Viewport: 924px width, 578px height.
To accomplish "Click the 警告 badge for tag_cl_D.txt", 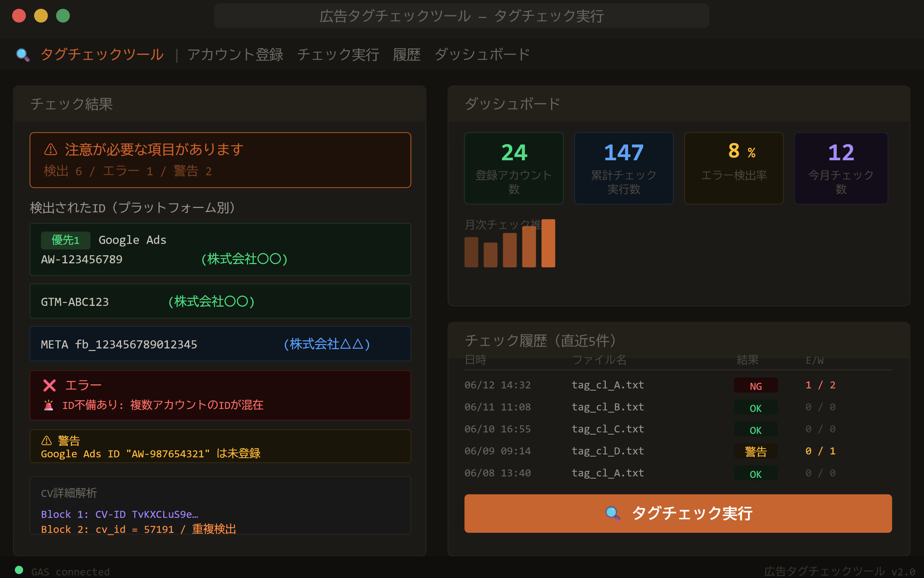I will [x=755, y=451].
